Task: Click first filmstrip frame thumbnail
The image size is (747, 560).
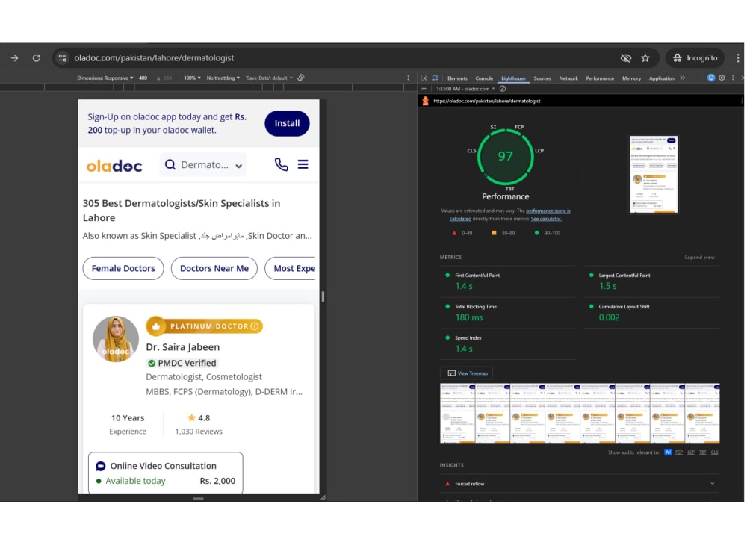Action: (457, 414)
